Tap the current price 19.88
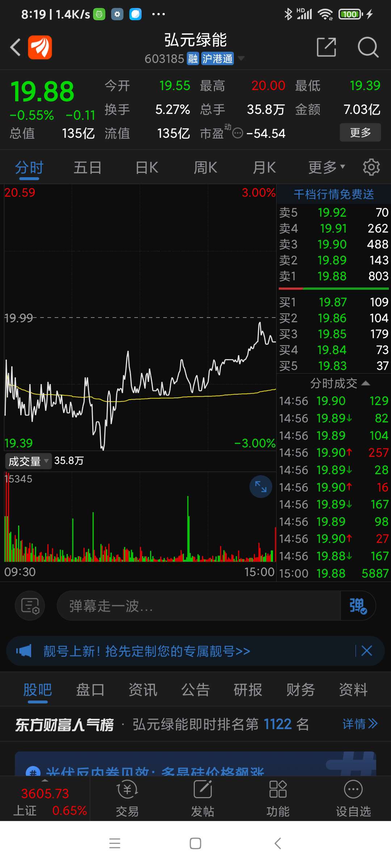391x868 pixels. click(42, 92)
